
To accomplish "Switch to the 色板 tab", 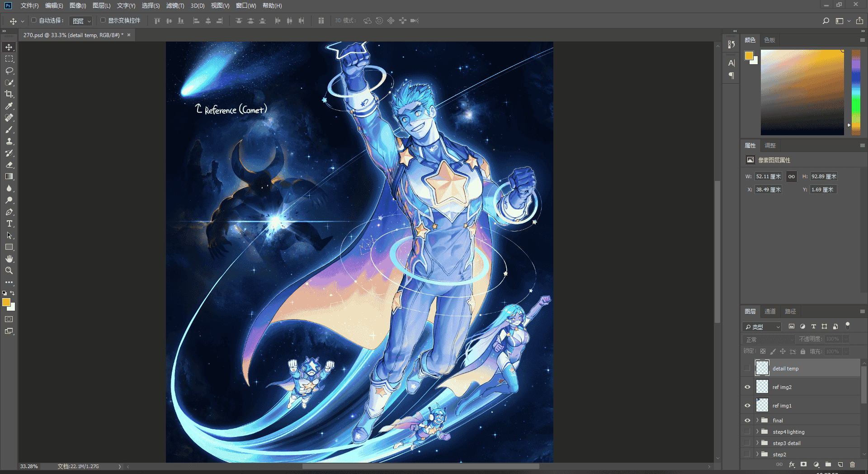I will (x=769, y=40).
